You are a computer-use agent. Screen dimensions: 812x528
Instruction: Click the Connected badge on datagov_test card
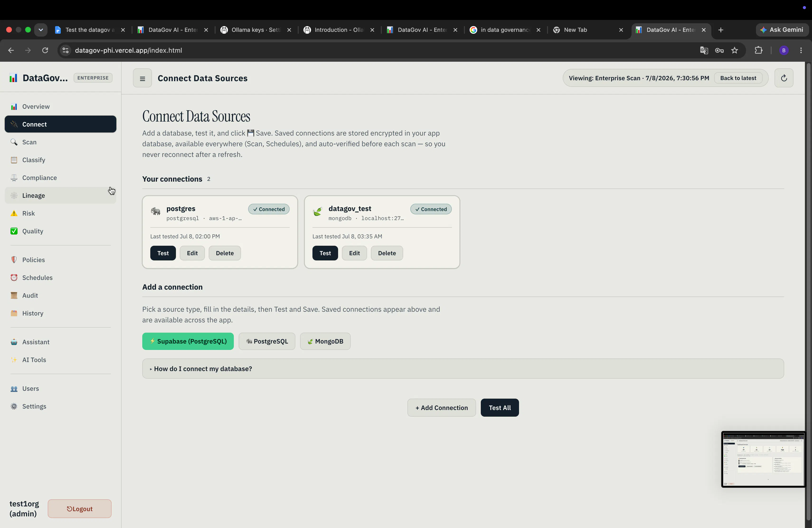[431, 209]
